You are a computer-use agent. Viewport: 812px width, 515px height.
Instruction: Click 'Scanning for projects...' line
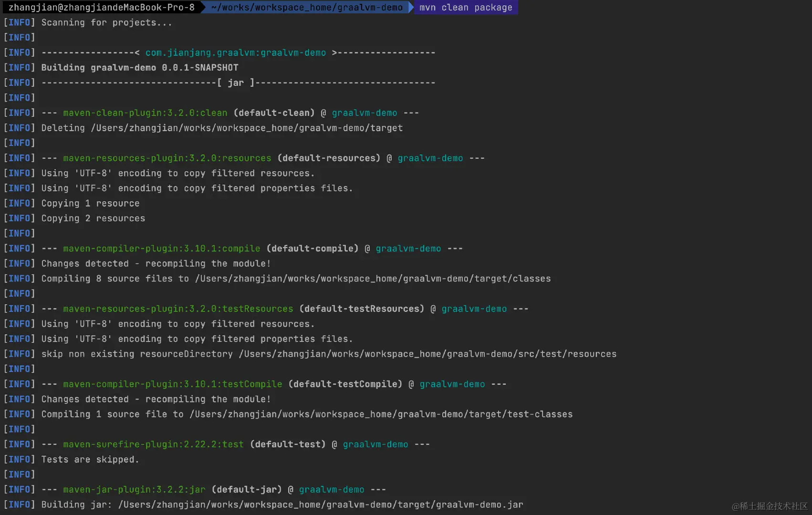click(106, 22)
